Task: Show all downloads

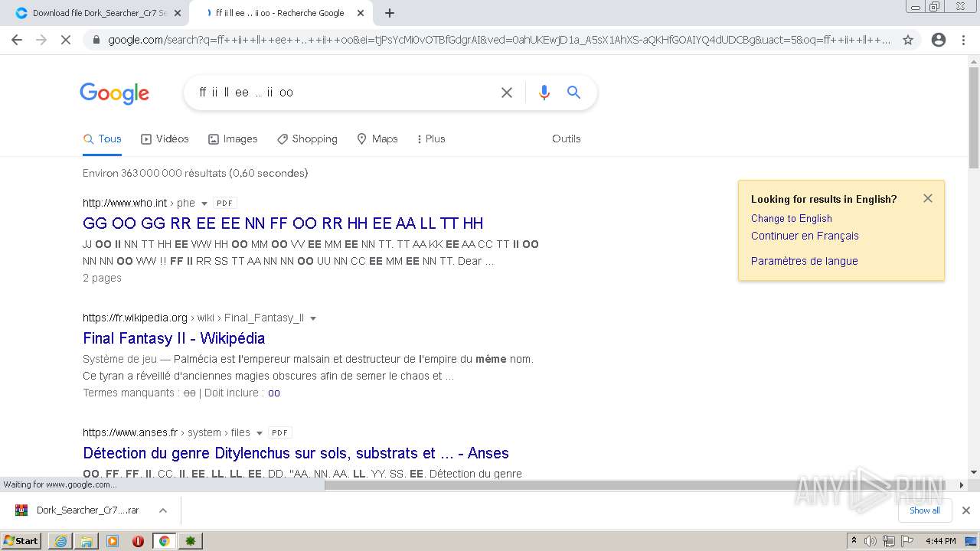Action: pyautogui.click(x=924, y=510)
